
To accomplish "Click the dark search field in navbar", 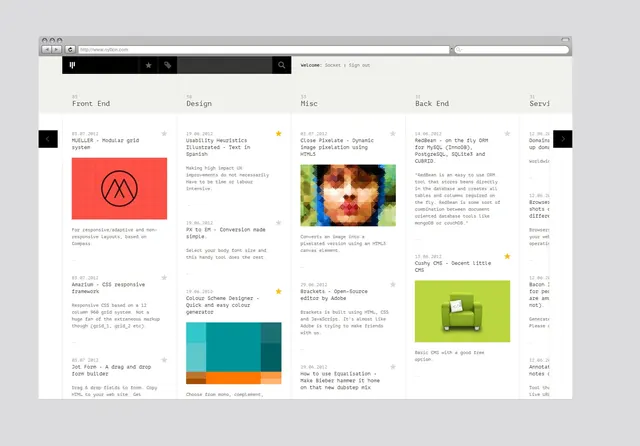I will 224,65.
